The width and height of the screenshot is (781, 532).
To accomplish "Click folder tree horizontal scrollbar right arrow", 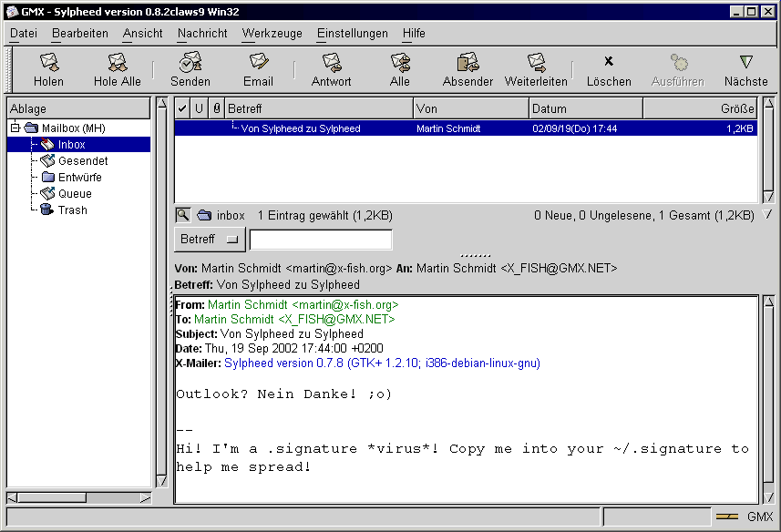I will (x=146, y=497).
